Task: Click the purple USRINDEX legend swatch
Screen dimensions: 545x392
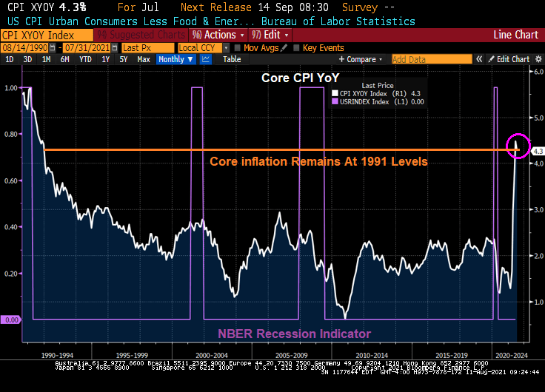Action: [x=335, y=101]
